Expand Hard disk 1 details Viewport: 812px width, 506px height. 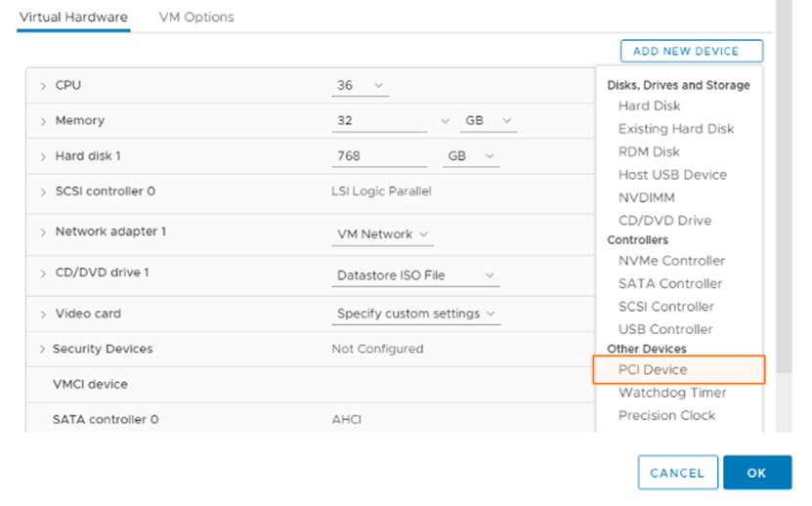[x=43, y=156]
